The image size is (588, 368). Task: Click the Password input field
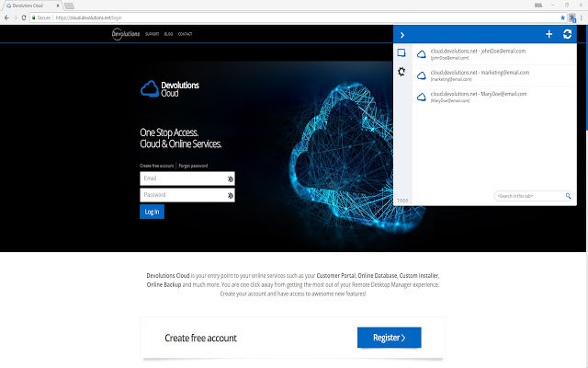[187, 195]
